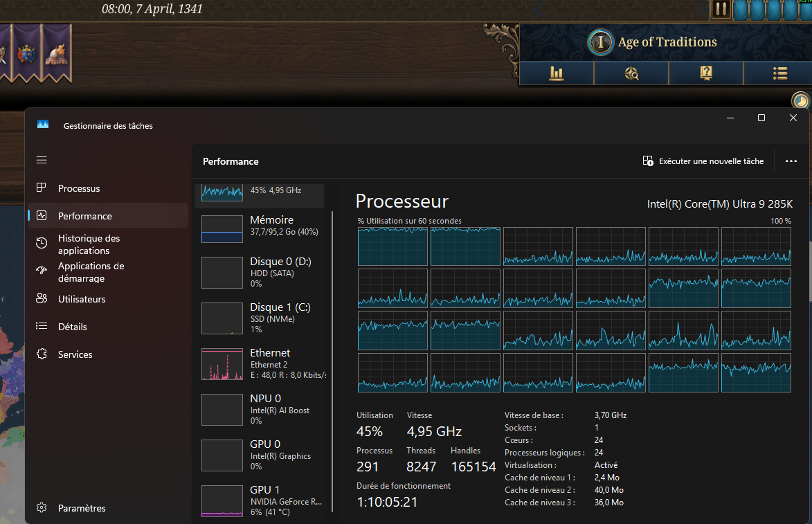Click the threads count 8247
This screenshot has width=812, height=524.
(421, 467)
